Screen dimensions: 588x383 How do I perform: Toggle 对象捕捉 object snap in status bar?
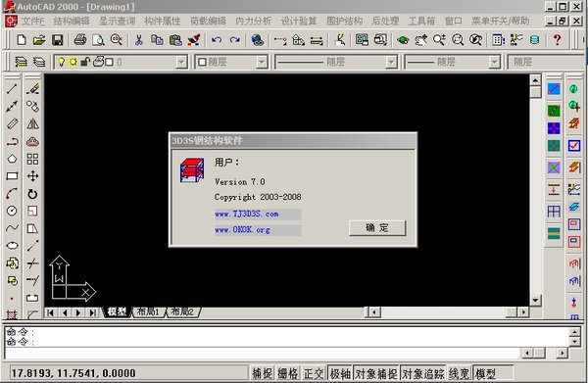point(376,373)
